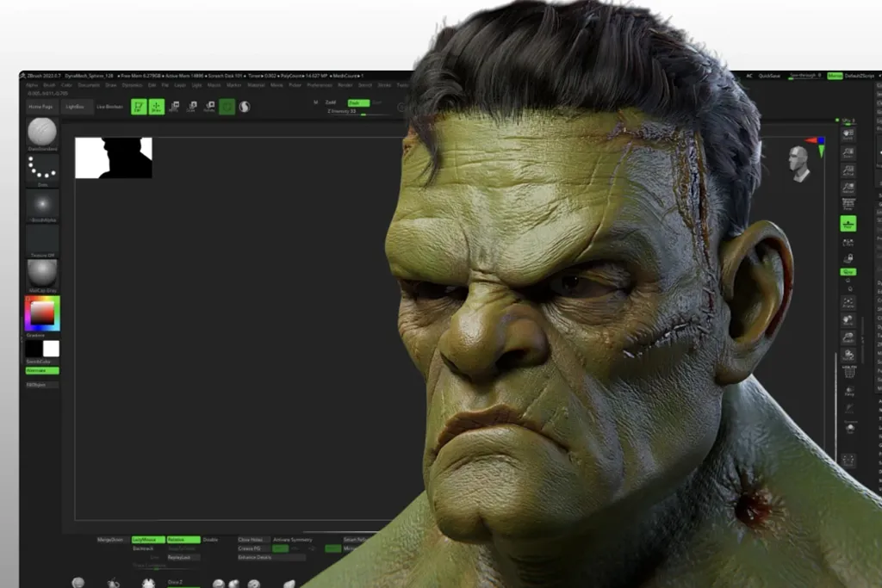The height and width of the screenshot is (588, 882).
Task: Toggle the green Qxyz rotation button
Action: (848, 272)
